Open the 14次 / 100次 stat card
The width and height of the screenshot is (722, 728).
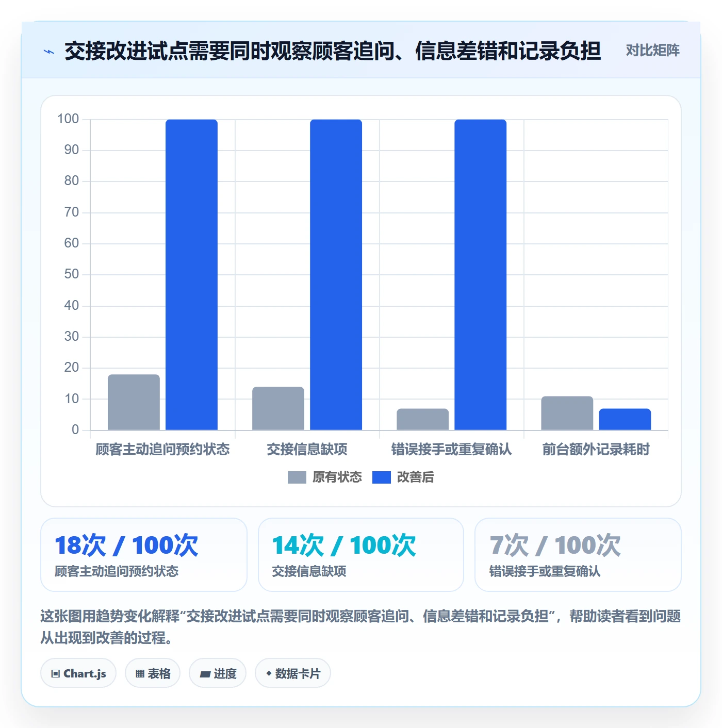(x=361, y=554)
